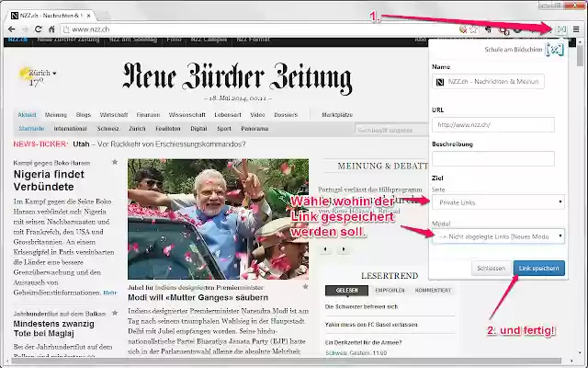588x368 pixels.
Task: Click the Folio top bar link
Action: (174, 40)
